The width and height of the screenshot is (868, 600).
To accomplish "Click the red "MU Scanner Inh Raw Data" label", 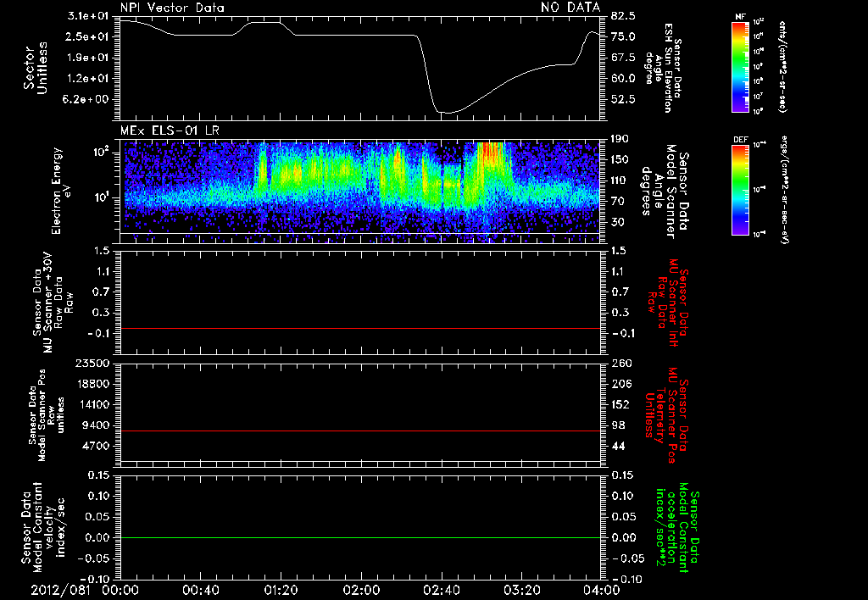I will tap(667, 303).
